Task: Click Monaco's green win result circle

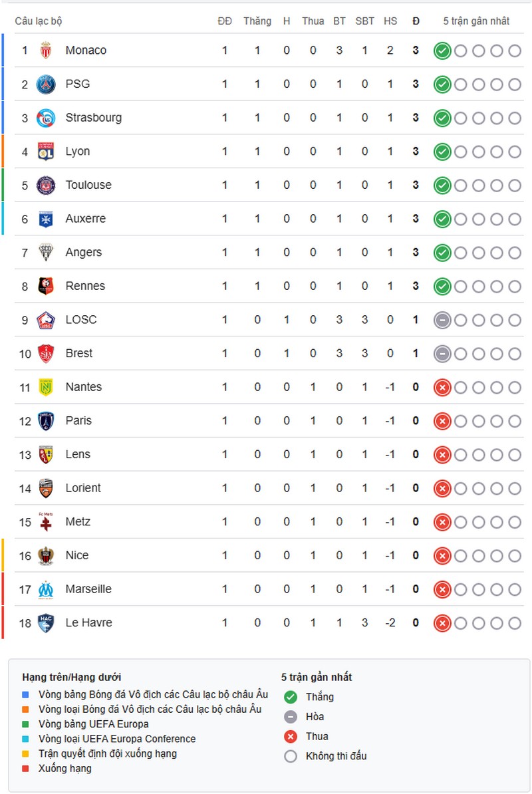Action: 442,51
